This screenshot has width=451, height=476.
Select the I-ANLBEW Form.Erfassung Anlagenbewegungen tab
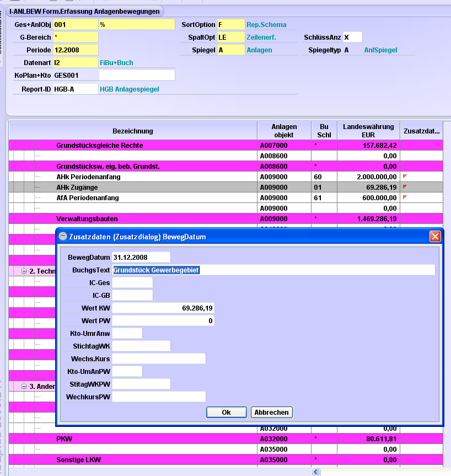[85, 12]
